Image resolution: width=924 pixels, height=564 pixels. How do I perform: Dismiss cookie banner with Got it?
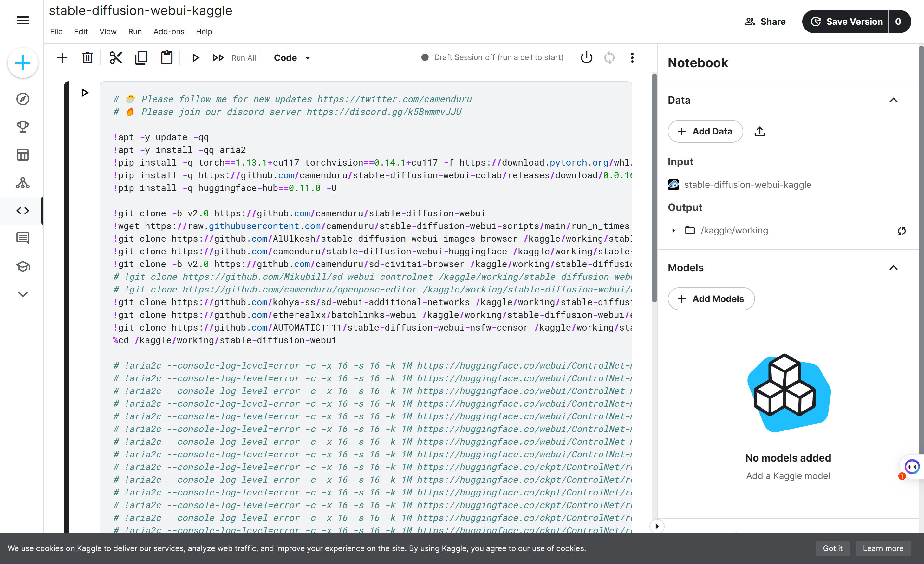click(832, 548)
